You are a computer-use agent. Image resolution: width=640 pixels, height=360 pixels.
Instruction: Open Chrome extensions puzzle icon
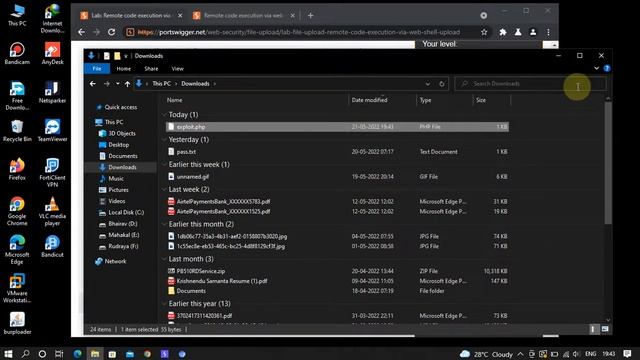[503, 32]
